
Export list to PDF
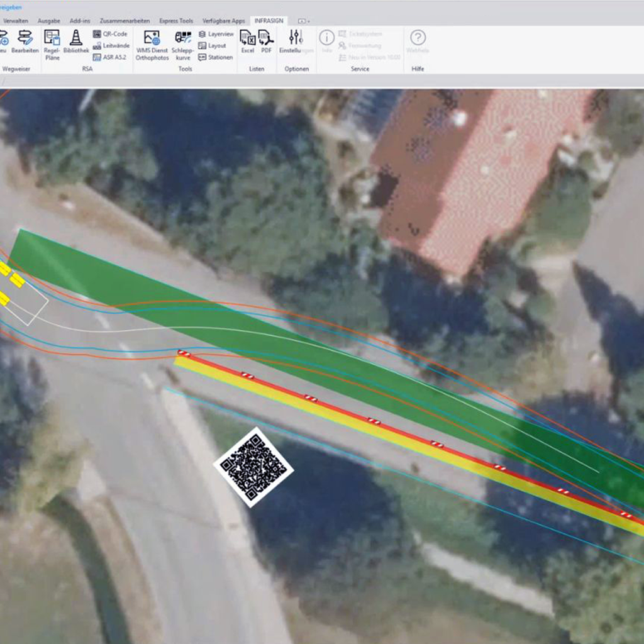pos(266,43)
